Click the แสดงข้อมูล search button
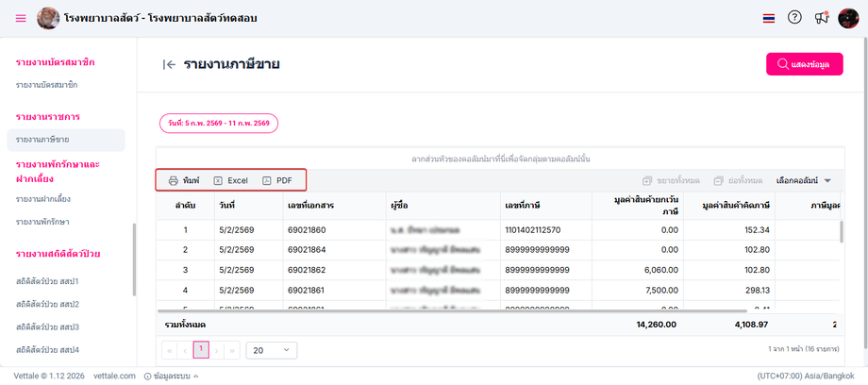Screen dimensions: 868x385 coord(805,64)
